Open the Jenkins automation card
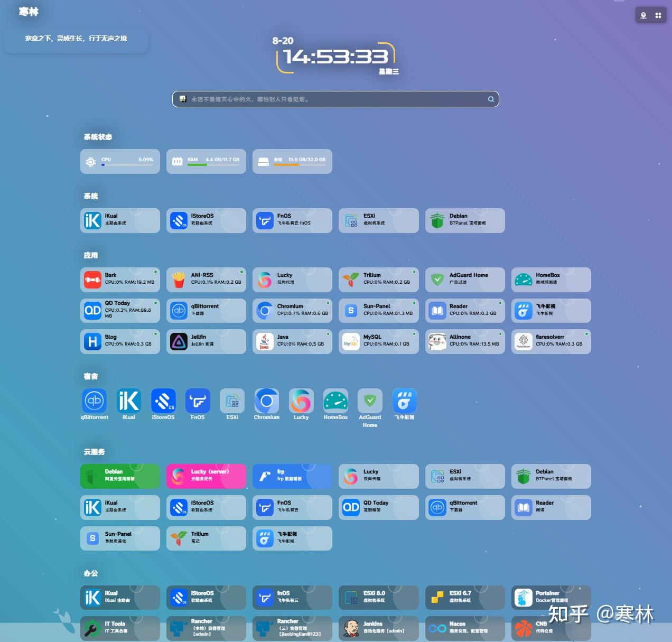The height and width of the screenshot is (642, 672). (378, 628)
